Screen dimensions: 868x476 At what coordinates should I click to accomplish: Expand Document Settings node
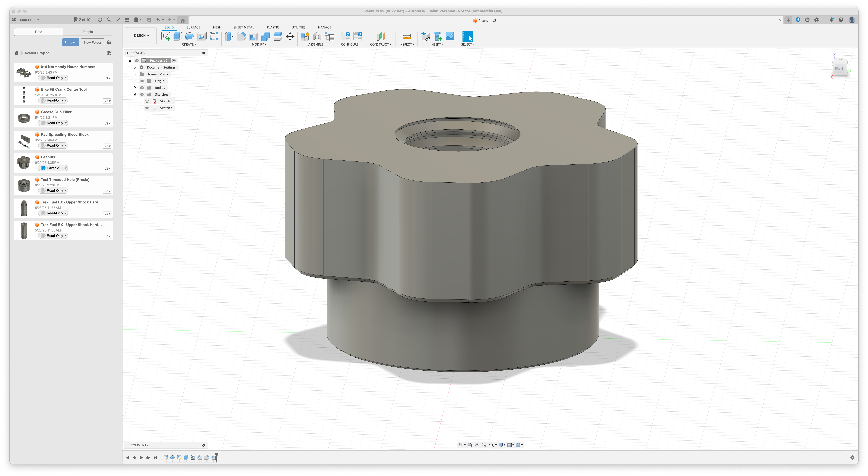(x=135, y=67)
